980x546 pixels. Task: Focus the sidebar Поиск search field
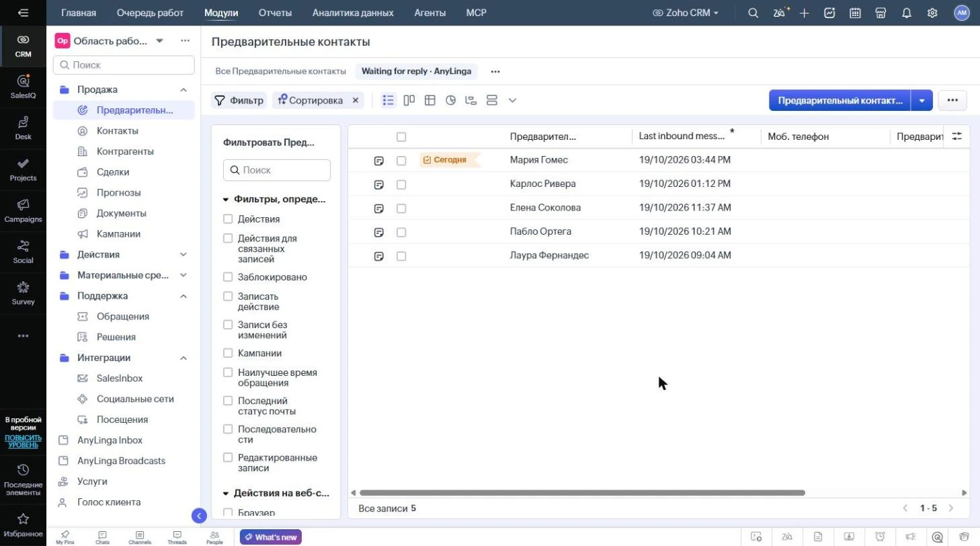[x=124, y=65]
